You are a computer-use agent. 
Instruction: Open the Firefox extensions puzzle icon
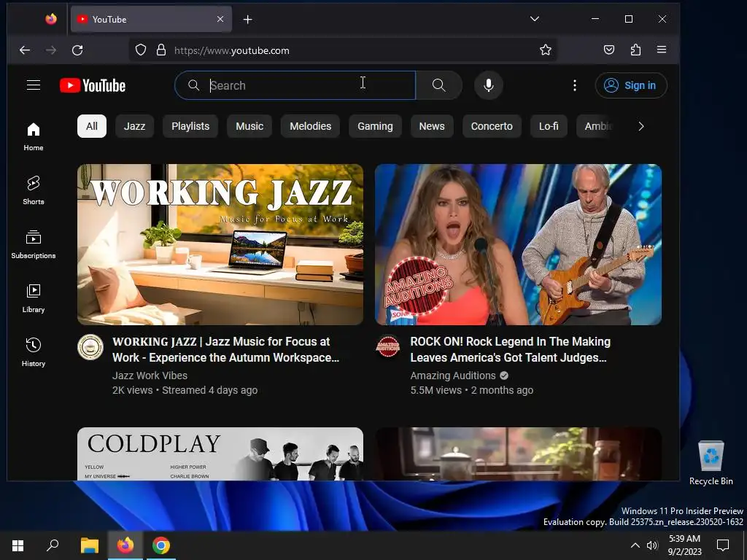(x=635, y=50)
